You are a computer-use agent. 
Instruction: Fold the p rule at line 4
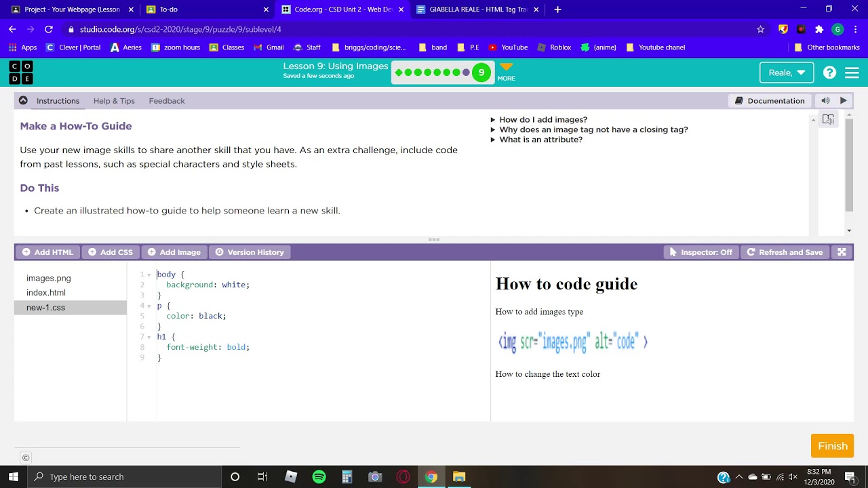click(149, 306)
